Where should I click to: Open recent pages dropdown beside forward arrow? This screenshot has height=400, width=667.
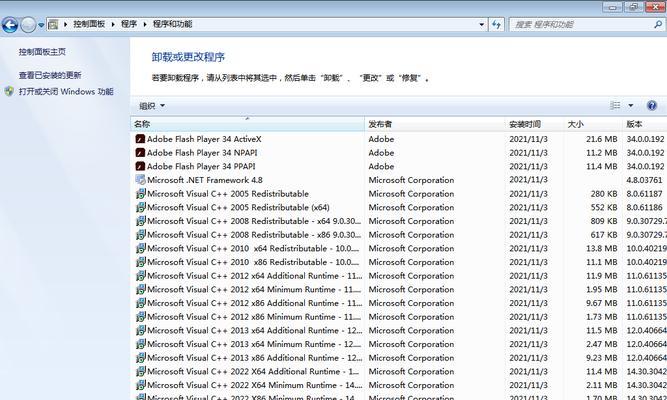click(41, 25)
